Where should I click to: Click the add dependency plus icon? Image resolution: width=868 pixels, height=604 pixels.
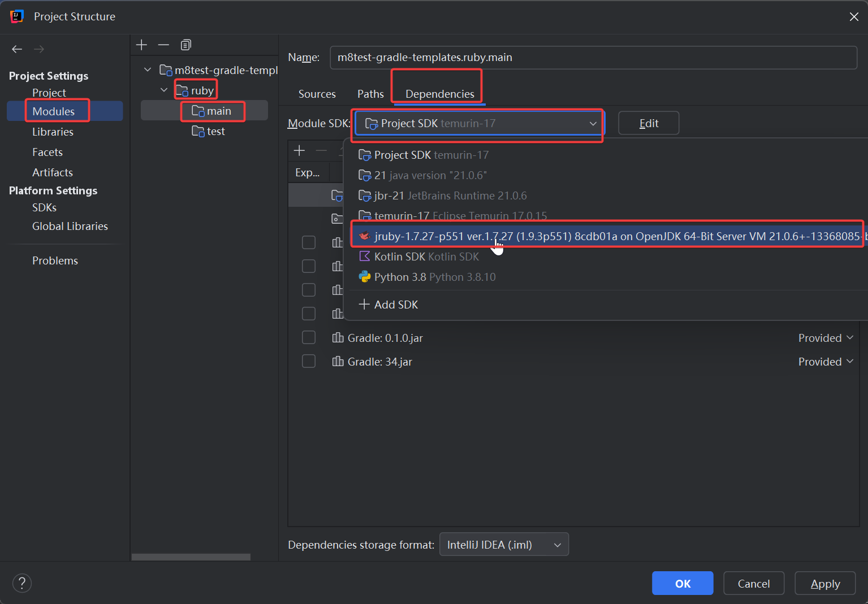pyautogui.click(x=300, y=150)
